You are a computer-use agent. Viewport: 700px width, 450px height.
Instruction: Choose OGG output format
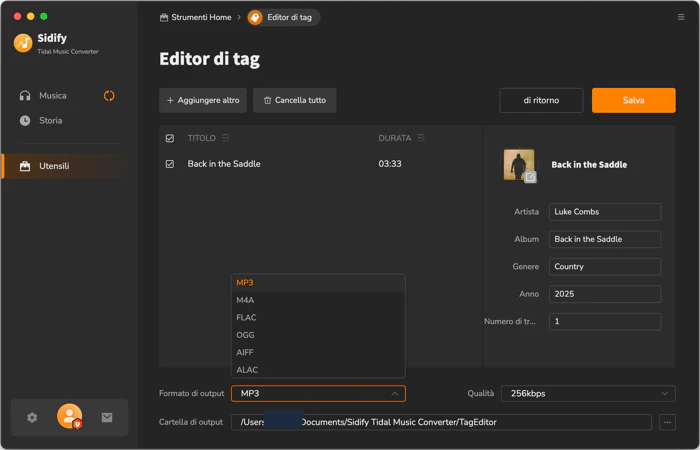pyautogui.click(x=318, y=335)
